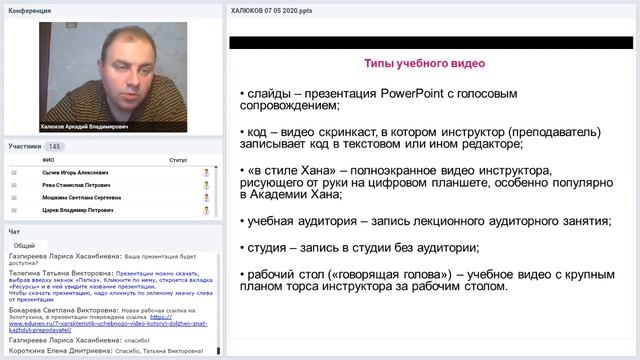Click the Чат panel title

(14, 231)
